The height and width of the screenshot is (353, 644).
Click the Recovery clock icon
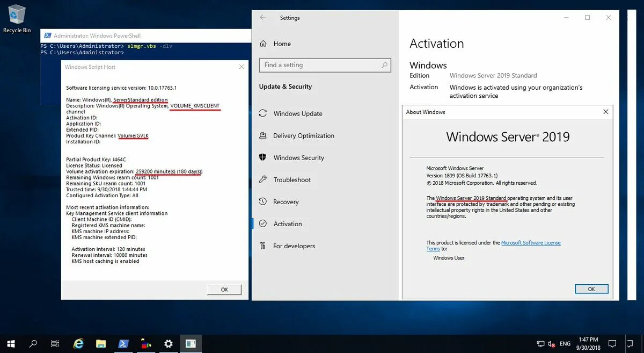[x=263, y=201]
